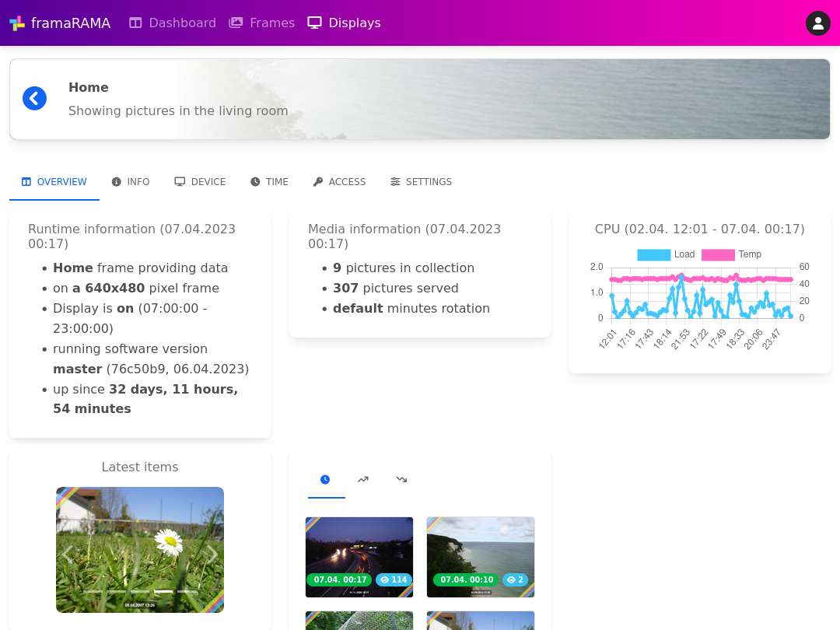Toggle the Load series in CPU legend

[666, 254]
